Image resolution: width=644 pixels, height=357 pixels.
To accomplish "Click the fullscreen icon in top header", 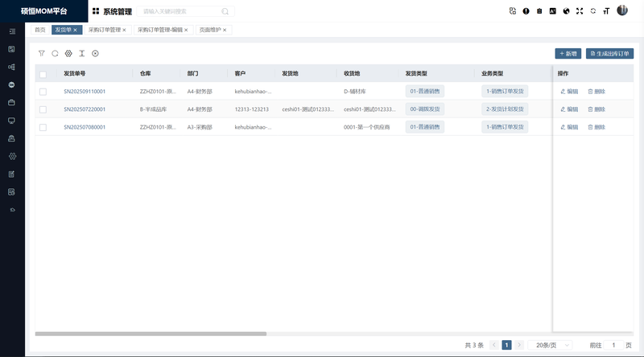I will click(579, 11).
